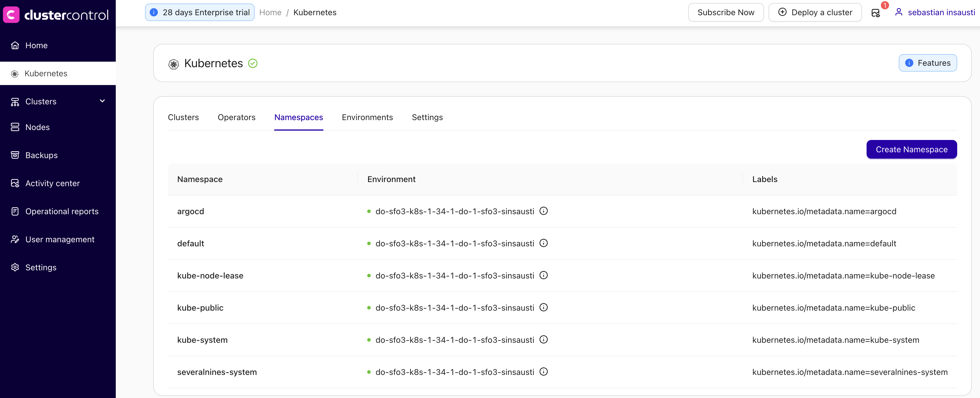Click the info icon in kube-node-lease row

pyautogui.click(x=544, y=275)
